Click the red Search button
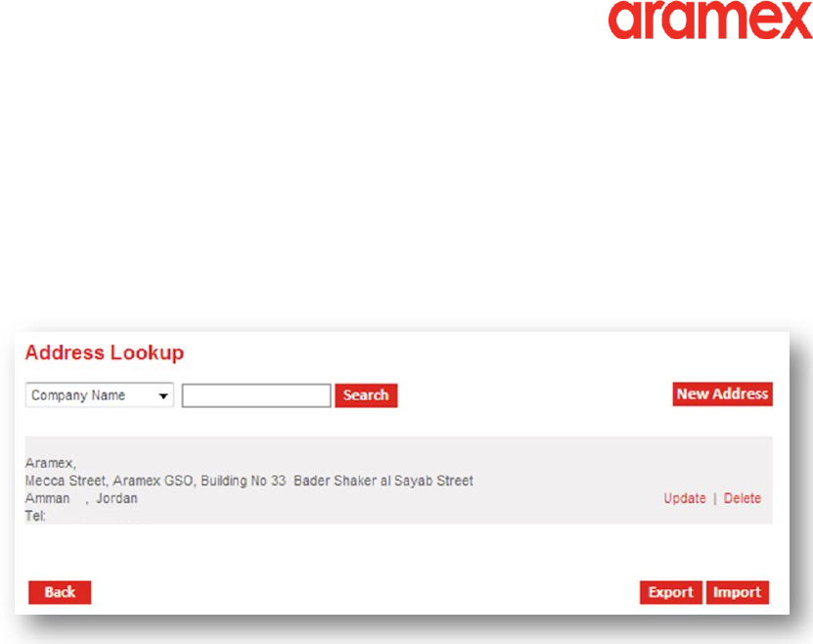The height and width of the screenshot is (644, 813). coord(366,395)
